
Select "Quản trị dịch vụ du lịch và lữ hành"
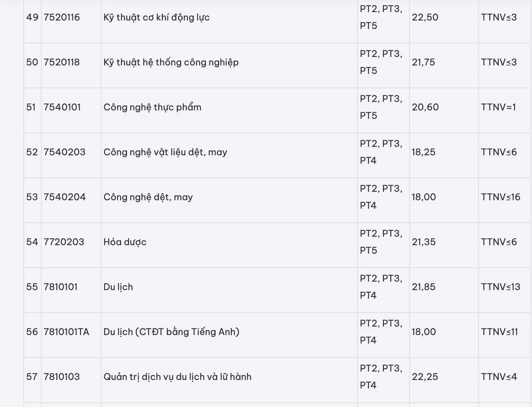click(177, 377)
